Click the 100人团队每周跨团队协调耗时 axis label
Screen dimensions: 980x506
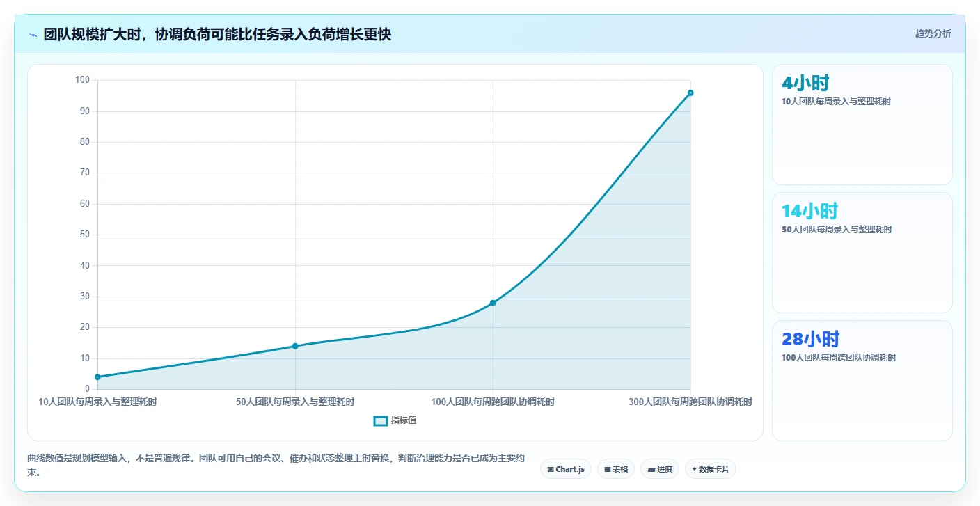pos(493,402)
